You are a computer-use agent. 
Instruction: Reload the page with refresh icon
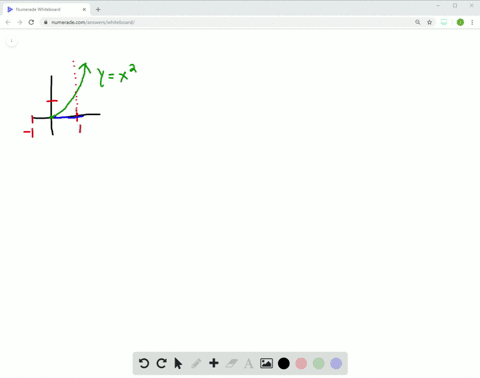31,22
